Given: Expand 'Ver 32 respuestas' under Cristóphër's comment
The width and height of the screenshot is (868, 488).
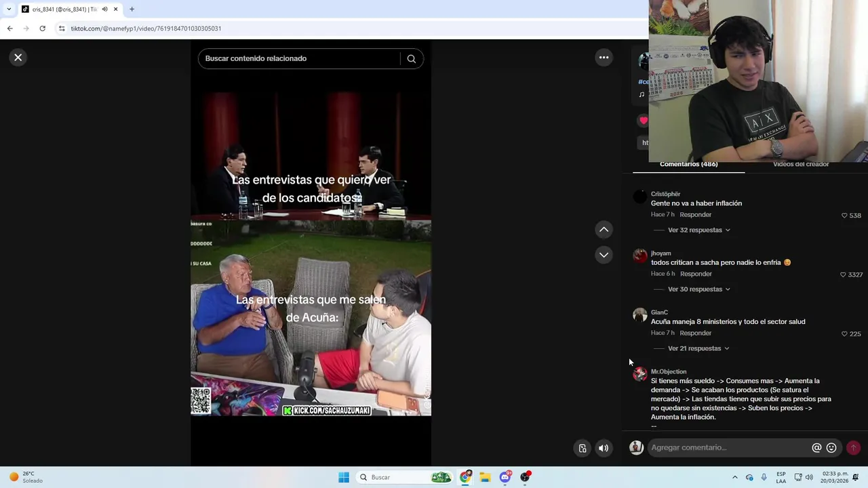Looking at the screenshot, I should point(698,230).
